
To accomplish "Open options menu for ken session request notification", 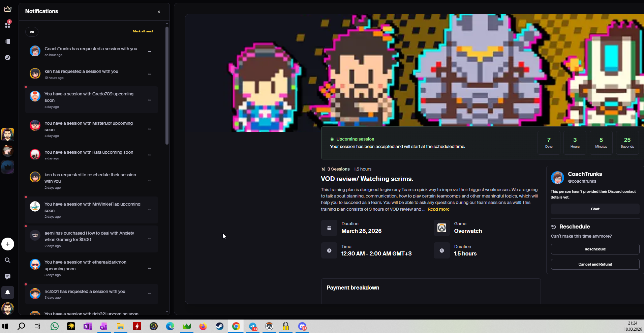I will point(149,74).
